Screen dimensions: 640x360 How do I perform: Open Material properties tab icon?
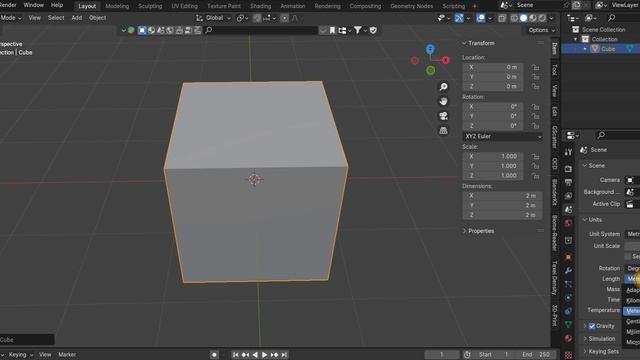pos(568,338)
